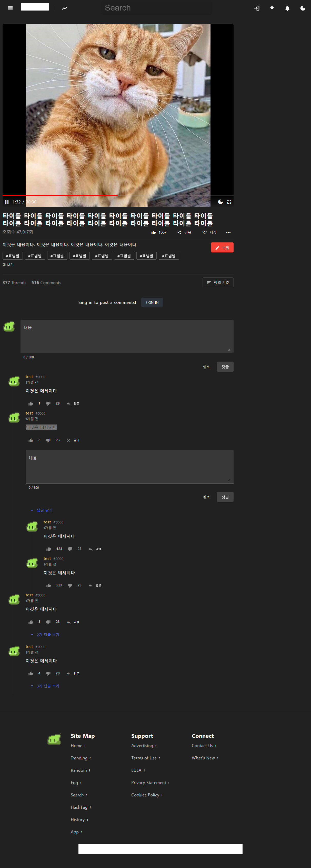Click the SIGN IN button
The height and width of the screenshot is (868, 311).
(152, 303)
